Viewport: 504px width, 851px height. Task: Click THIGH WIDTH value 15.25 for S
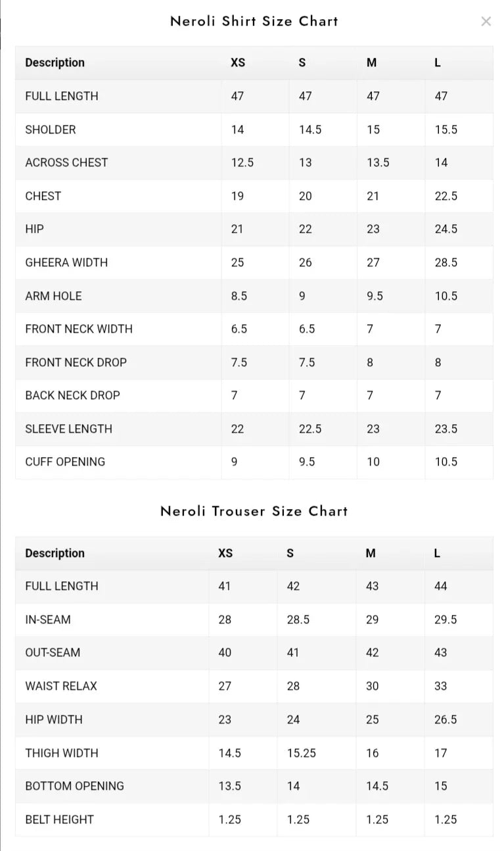(x=301, y=753)
